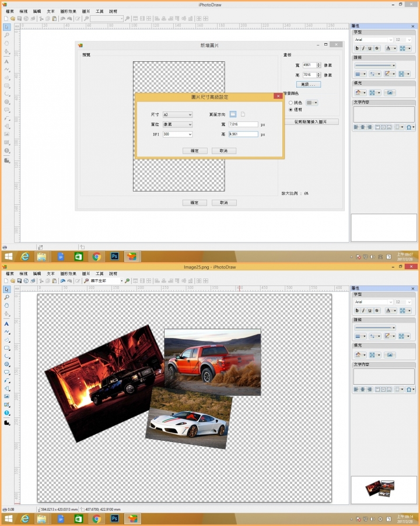Screen dimensions: 420x526
Task: Open 編輯 menu in Image25.png window
Action: click(37, 274)
